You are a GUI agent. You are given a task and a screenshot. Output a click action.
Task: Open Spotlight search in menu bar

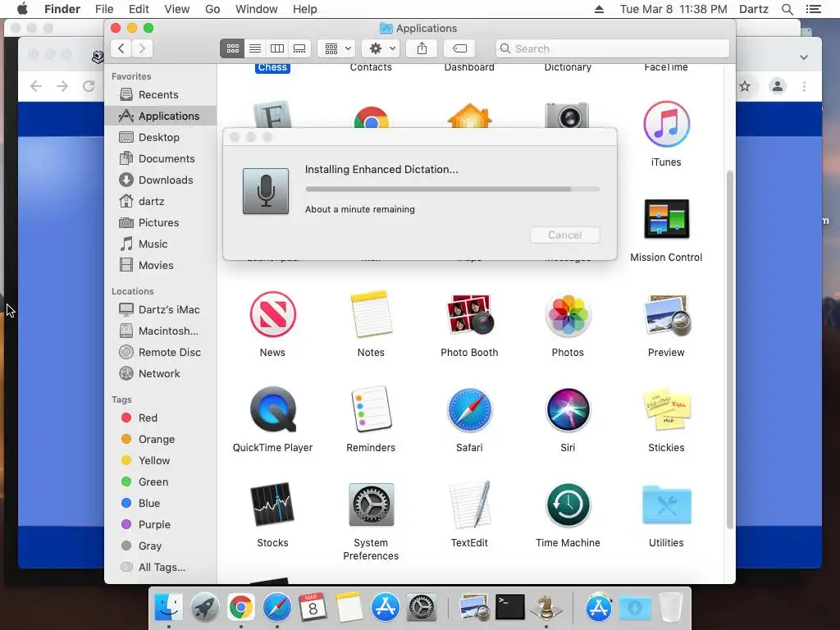click(x=787, y=9)
